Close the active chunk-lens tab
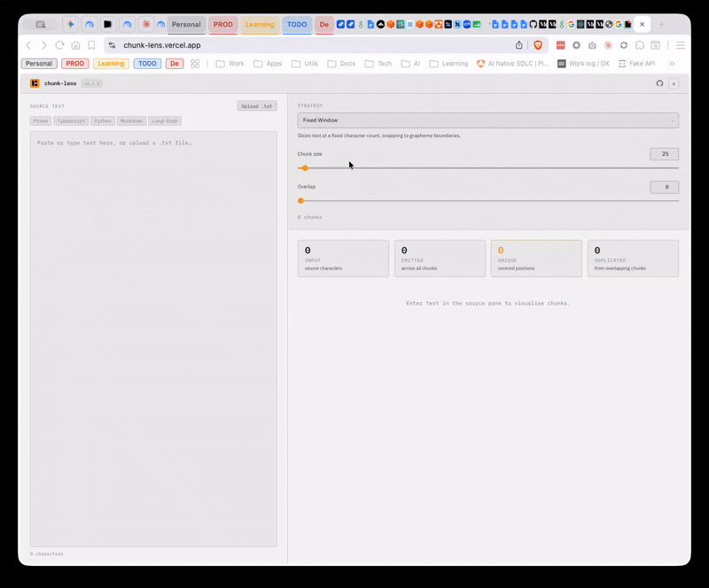 [642, 25]
